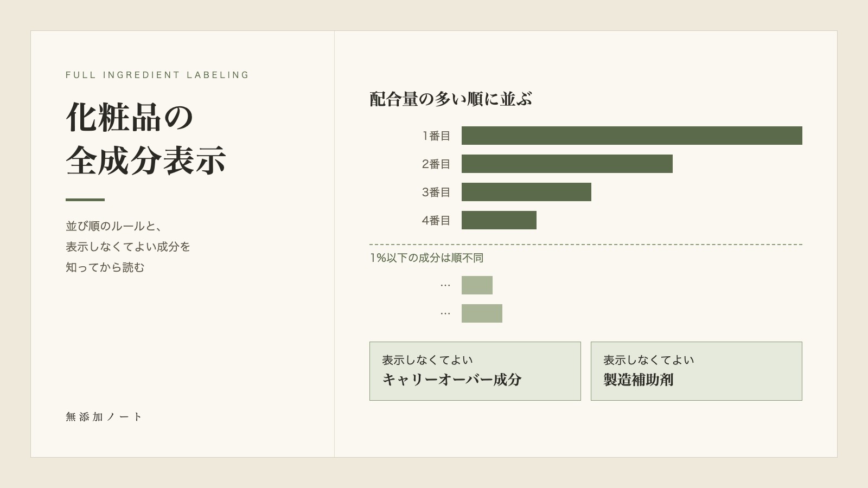Viewport: 868px width, 488px height.
Task: Click the 2番目 row label
Action: coord(436,164)
